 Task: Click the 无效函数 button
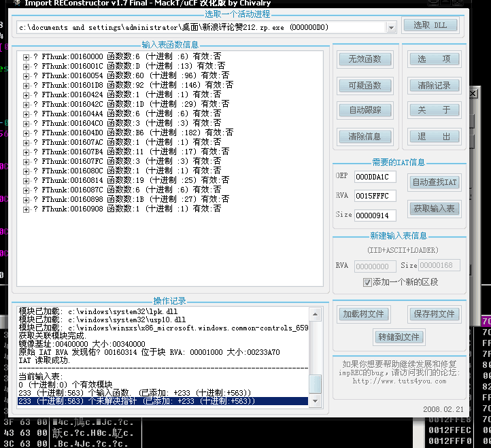[x=365, y=59]
